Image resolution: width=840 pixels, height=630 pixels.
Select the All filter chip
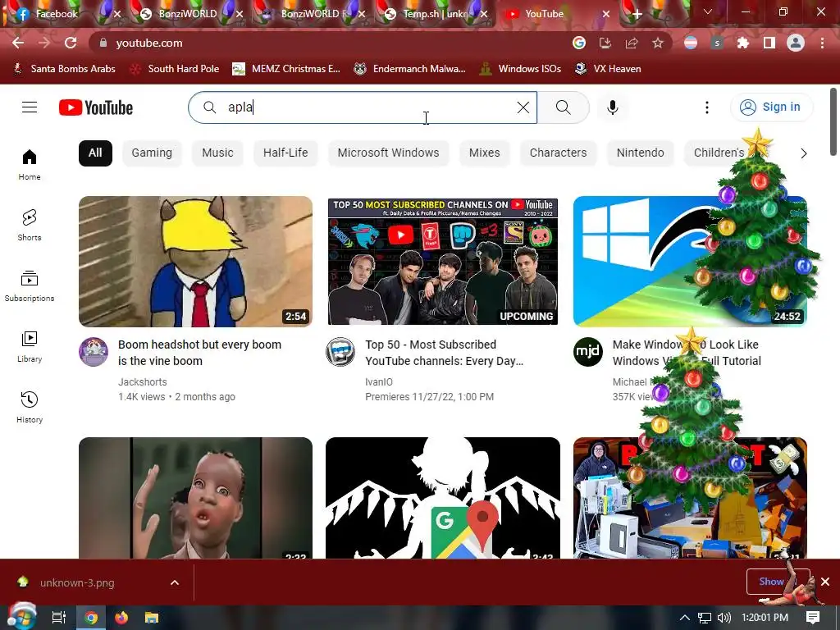pyautogui.click(x=95, y=153)
